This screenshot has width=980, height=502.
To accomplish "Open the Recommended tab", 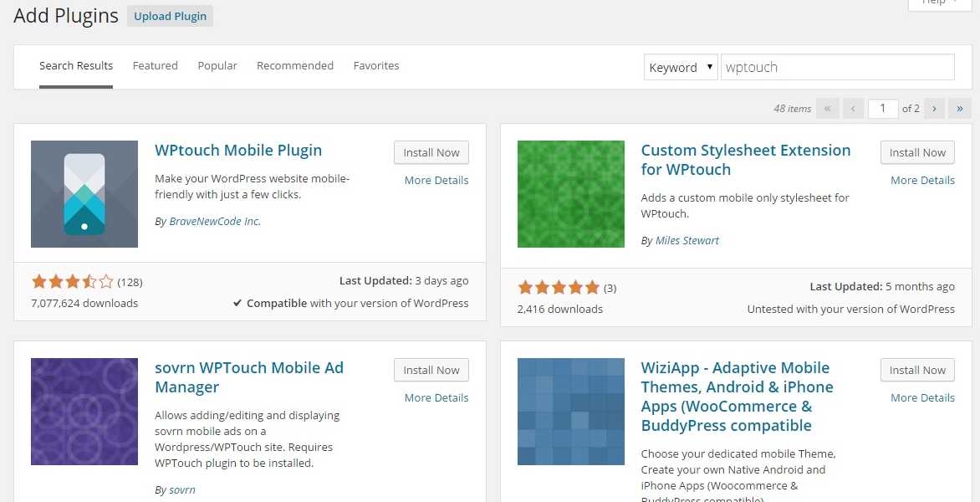I will pos(294,65).
